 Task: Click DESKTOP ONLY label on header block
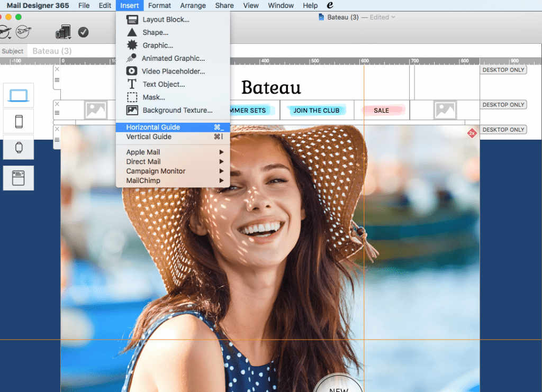point(503,70)
